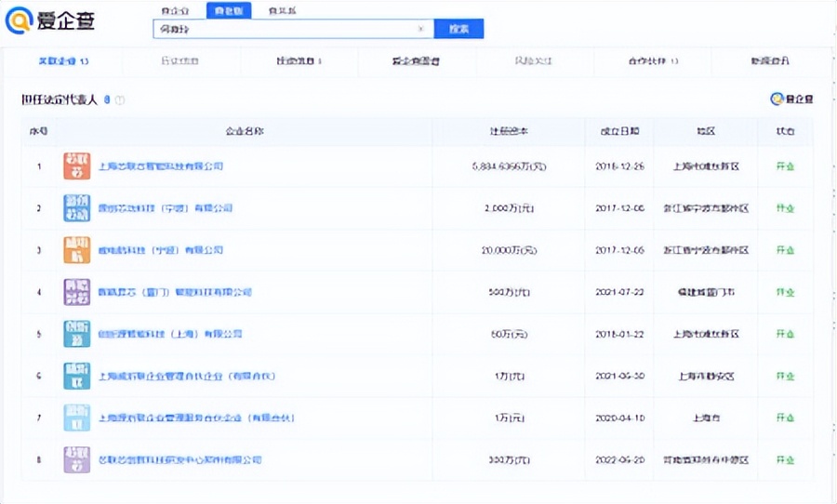
Task: Focus the name search input field
Action: (x=294, y=29)
